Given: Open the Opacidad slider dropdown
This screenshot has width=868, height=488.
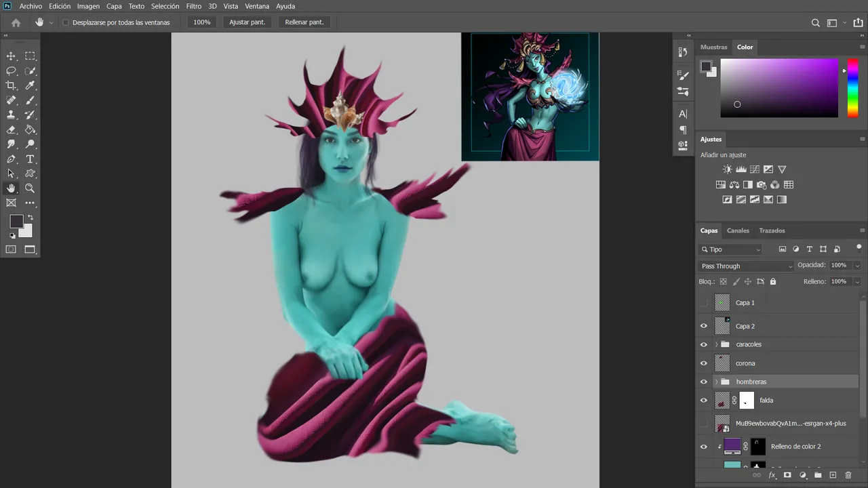Looking at the screenshot, I should click(x=857, y=266).
